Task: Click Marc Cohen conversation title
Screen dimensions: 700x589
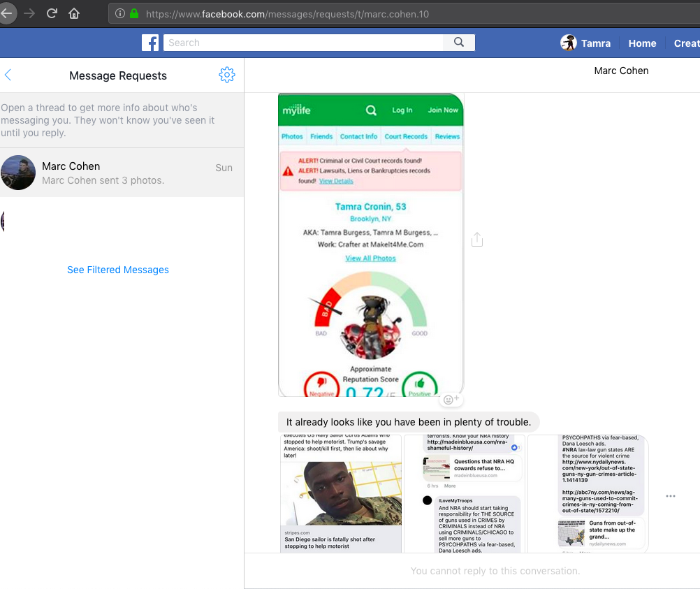Action: pos(621,71)
